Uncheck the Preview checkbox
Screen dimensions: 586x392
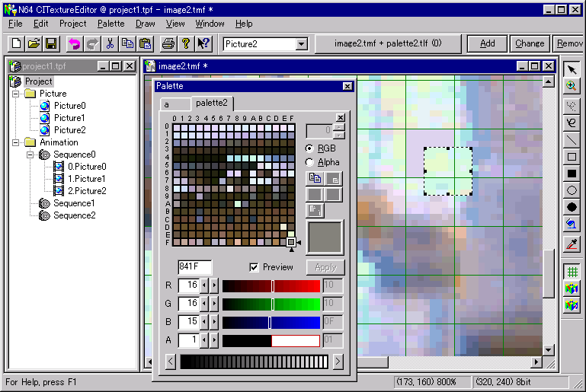[x=254, y=267]
